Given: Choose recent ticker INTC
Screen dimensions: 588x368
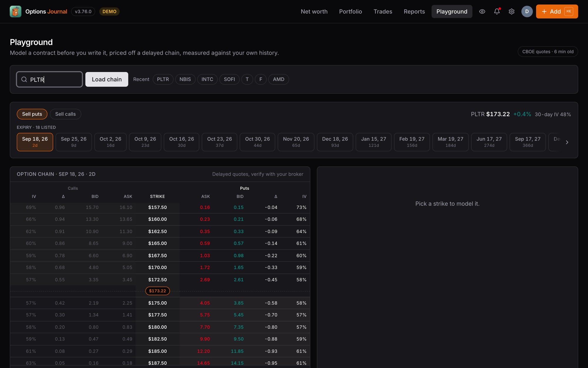Looking at the screenshot, I should pyautogui.click(x=207, y=79).
